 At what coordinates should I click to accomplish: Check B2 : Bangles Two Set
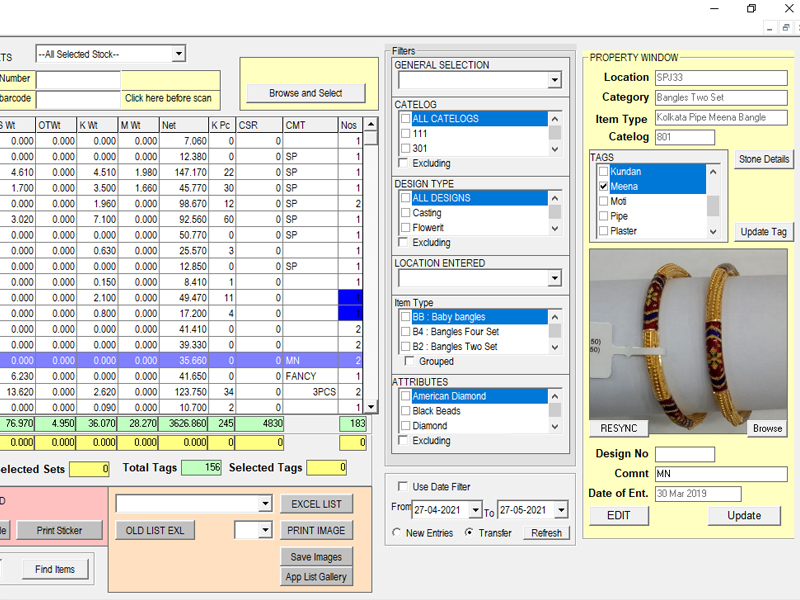(x=406, y=346)
